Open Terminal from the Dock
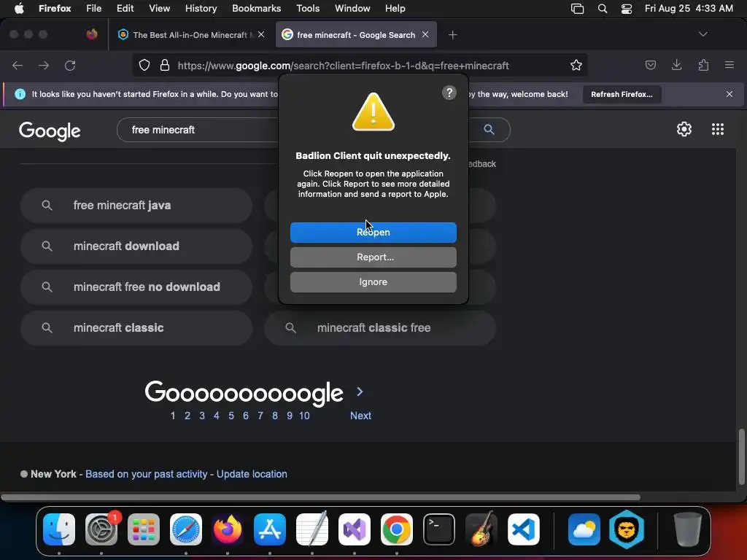 pos(438,529)
